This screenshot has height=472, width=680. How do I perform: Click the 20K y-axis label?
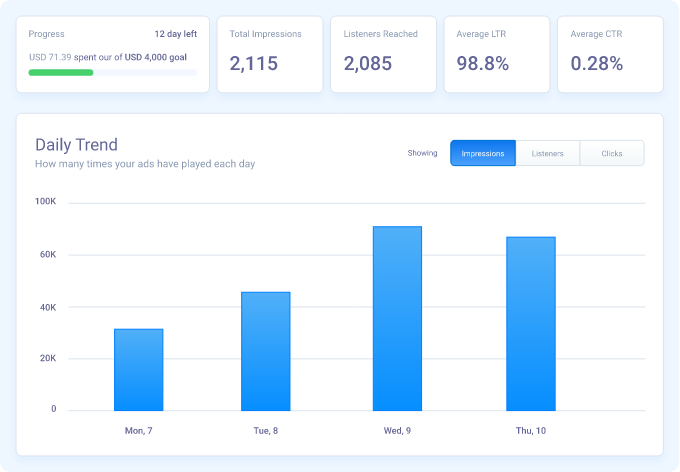pos(46,358)
